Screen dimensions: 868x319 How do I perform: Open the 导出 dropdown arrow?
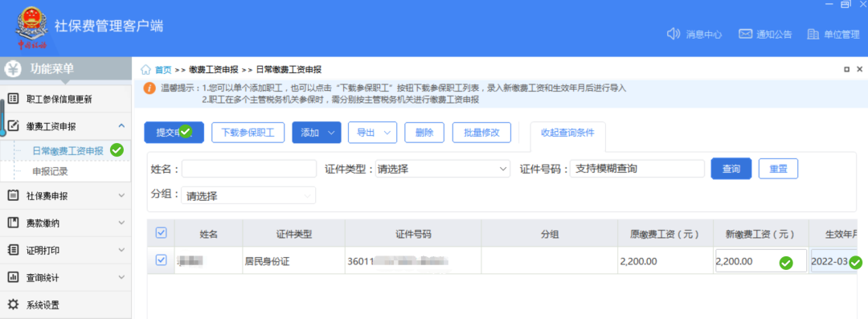tap(387, 133)
